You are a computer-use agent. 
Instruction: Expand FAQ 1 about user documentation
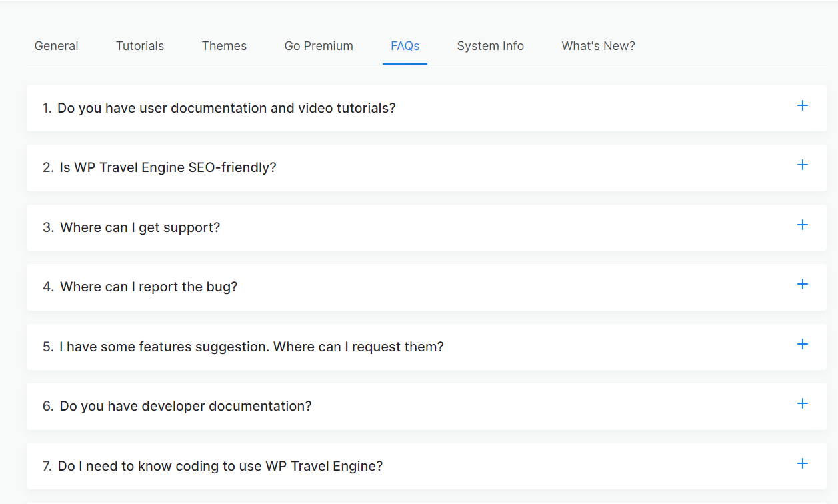(x=427, y=108)
